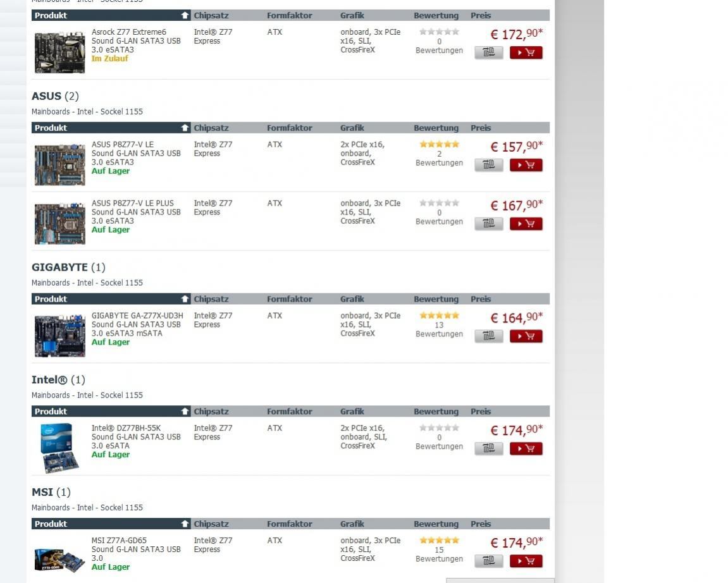Viewport: 728px width, 583px height.
Task: Click star rating of GIGABYTE GA-Z77X-UD3H
Action: tap(439, 316)
